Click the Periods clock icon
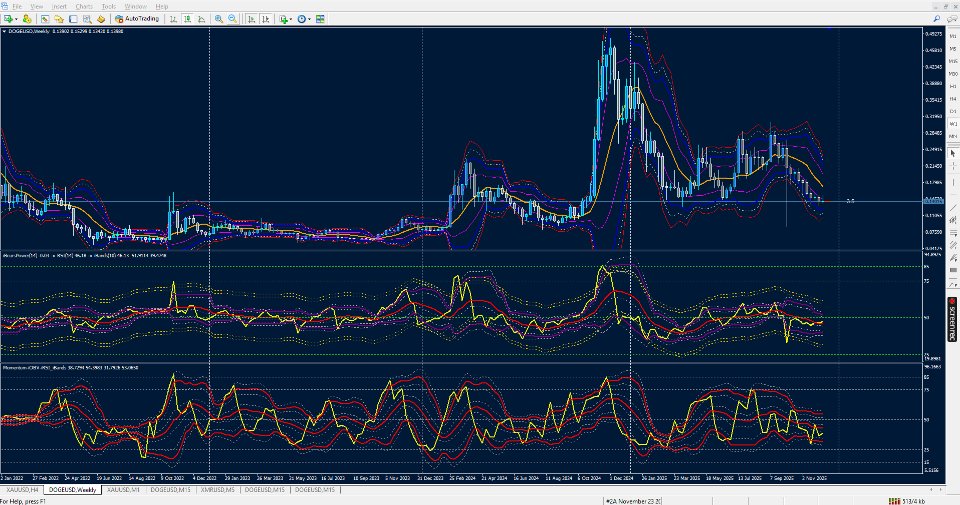Image resolution: width=960 pixels, height=505 pixels. [301, 19]
